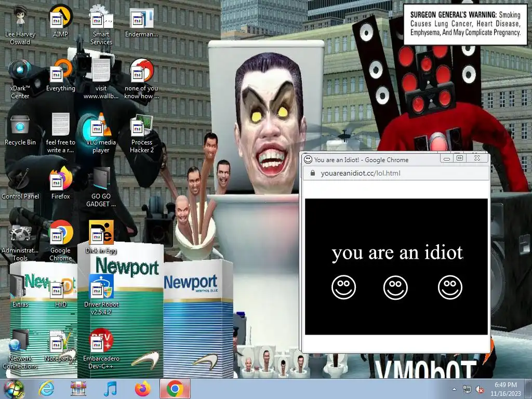Launch Firefox from the taskbar

(142, 389)
